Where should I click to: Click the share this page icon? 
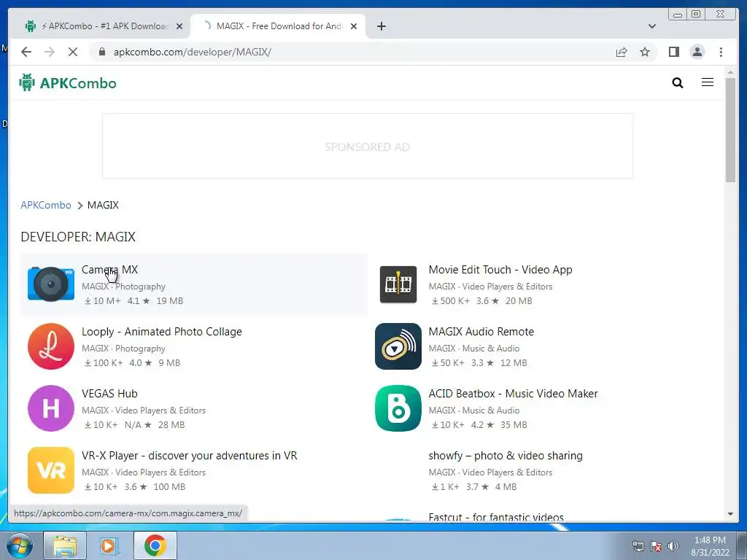(x=622, y=52)
